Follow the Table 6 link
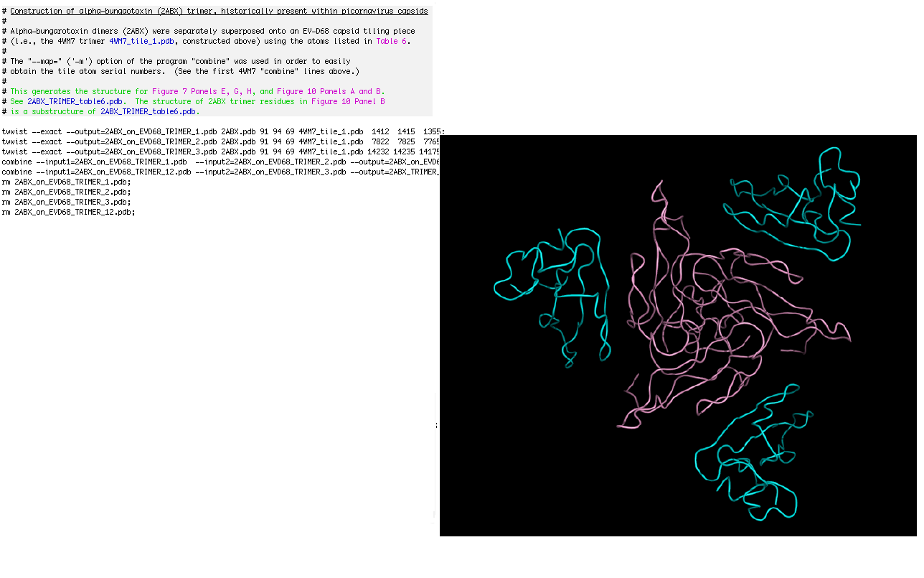 click(x=391, y=41)
